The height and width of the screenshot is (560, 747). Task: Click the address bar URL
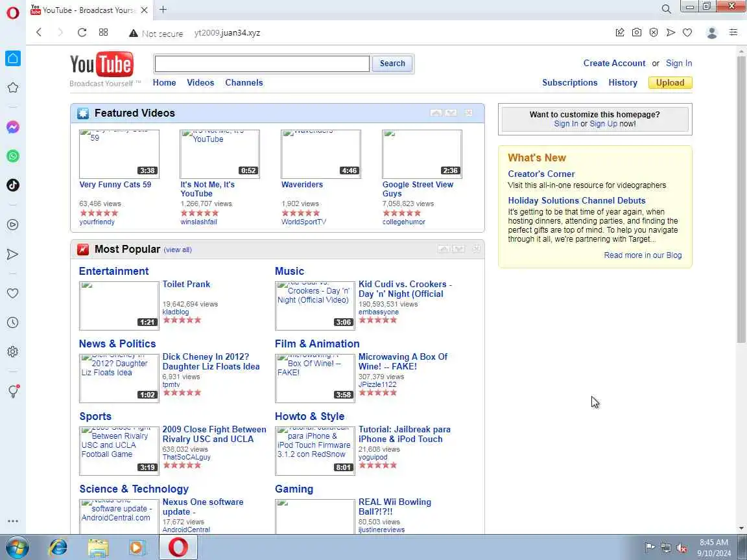click(x=227, y=33)
